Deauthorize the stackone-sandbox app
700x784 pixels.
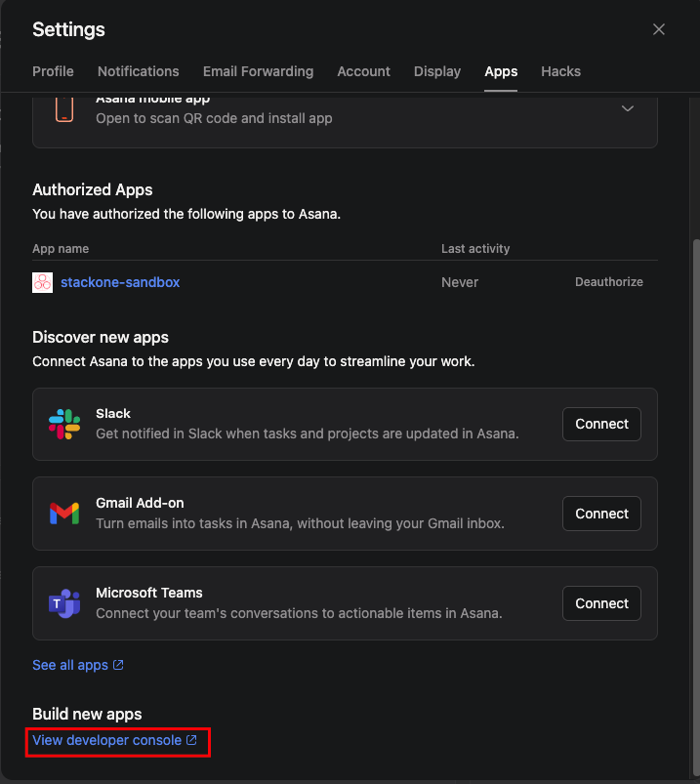(x=608, y=281)
